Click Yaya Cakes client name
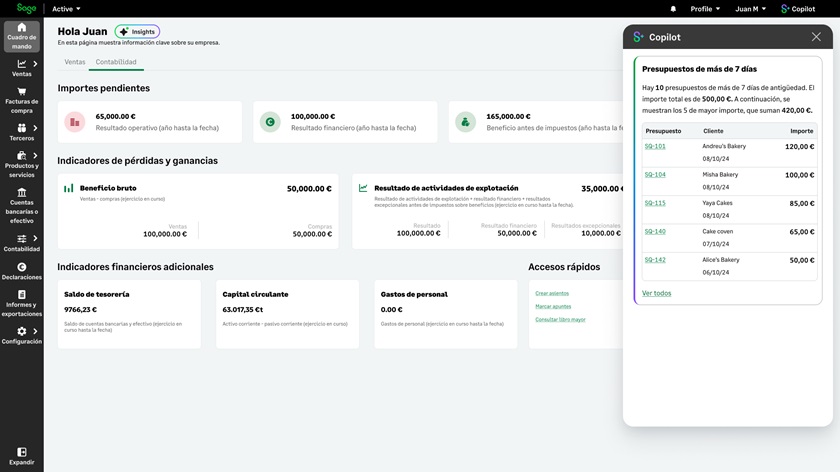The image size is (840, 472). [717, 203]
